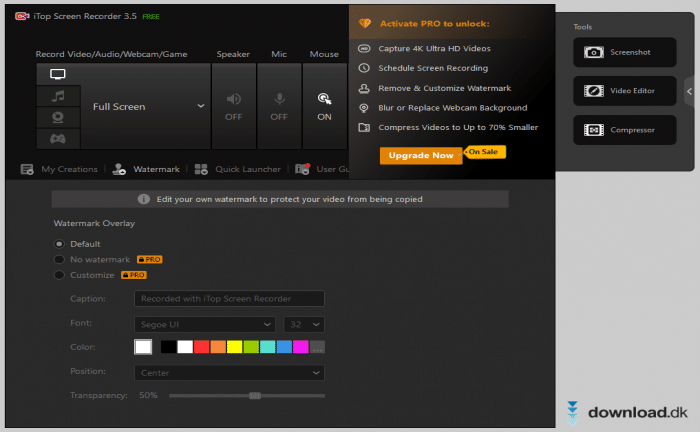Open the Screenshot tool button

tap(625, 52)
